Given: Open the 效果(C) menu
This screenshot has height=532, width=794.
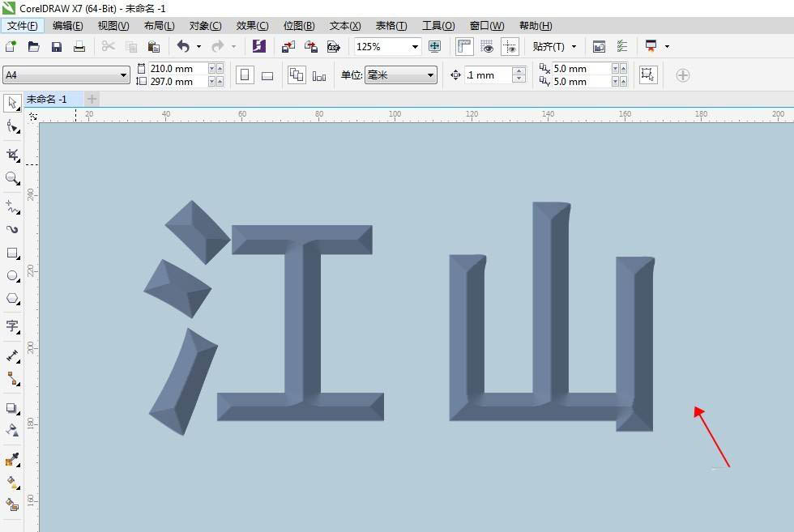Looking at the screenshot, I should click(x=252, y=26).
